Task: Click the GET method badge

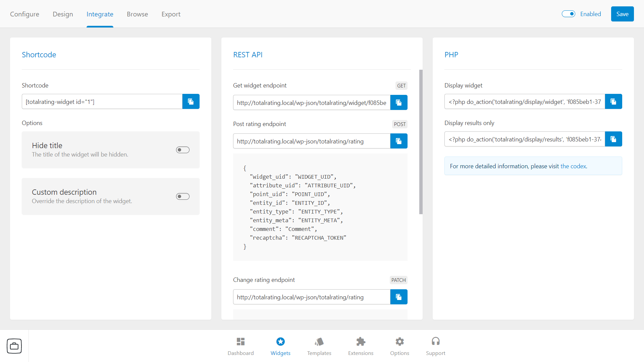Action: [401, 86]
